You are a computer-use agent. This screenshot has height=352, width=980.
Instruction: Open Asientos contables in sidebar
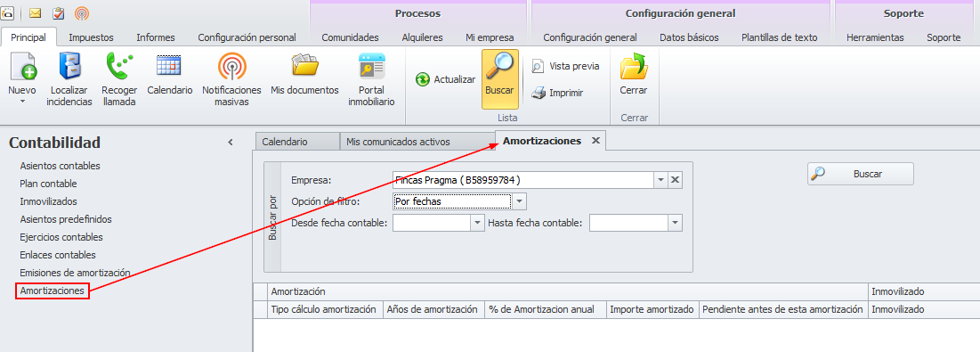[x=60, y=166]
